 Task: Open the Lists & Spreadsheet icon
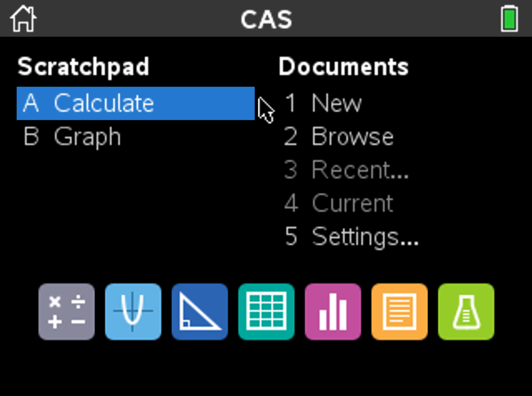pyautogui.click(x=266, y=312)
